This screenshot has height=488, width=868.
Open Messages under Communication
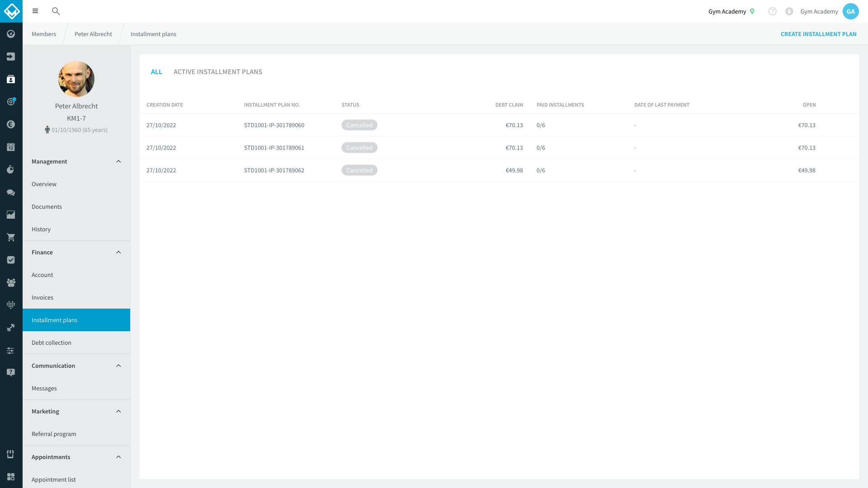pos(76,388)
